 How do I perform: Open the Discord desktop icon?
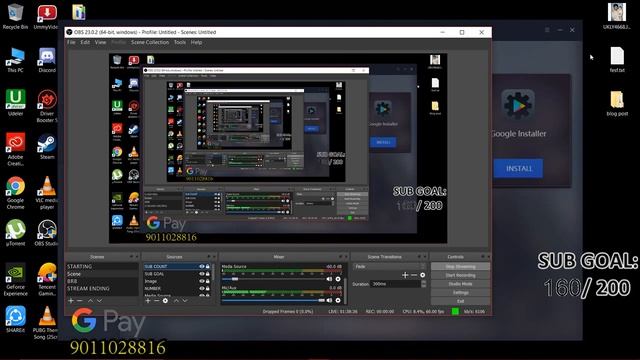coord(47,59)
